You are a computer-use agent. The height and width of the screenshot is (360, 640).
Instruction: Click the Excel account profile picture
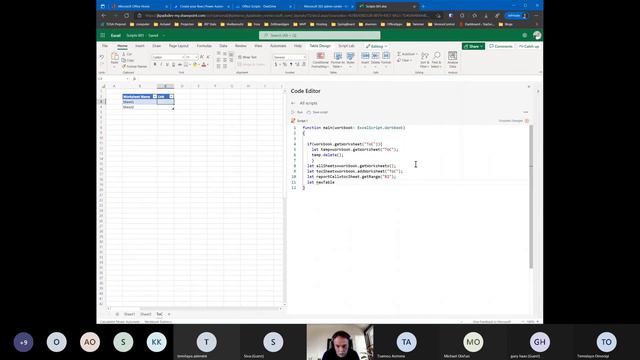pos(537,36)
